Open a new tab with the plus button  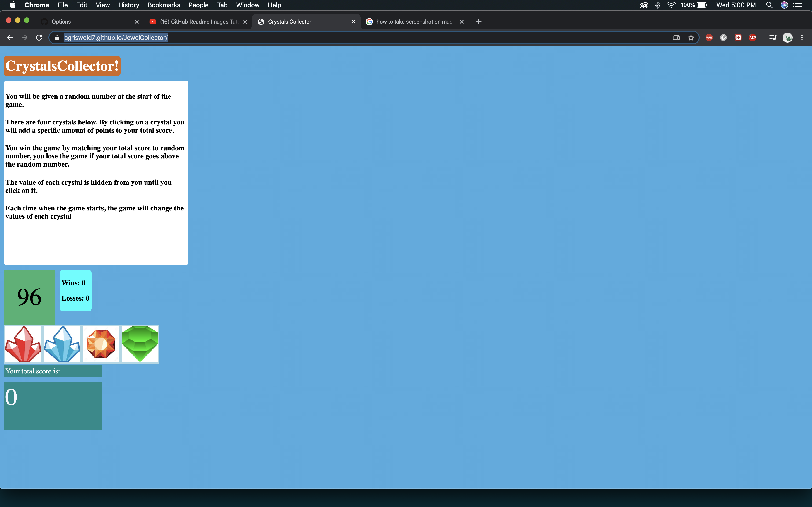[x=478, y=22]
